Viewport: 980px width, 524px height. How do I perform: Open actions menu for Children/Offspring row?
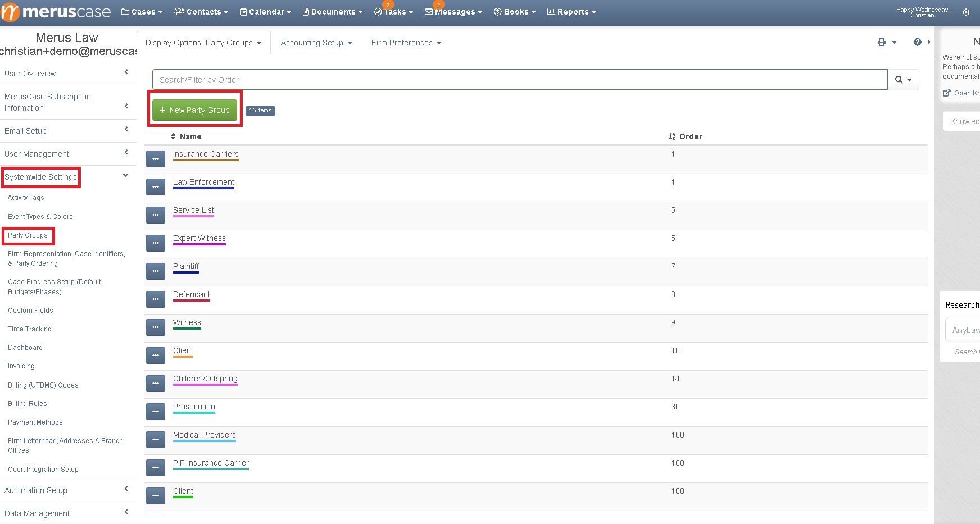[156, 384]
